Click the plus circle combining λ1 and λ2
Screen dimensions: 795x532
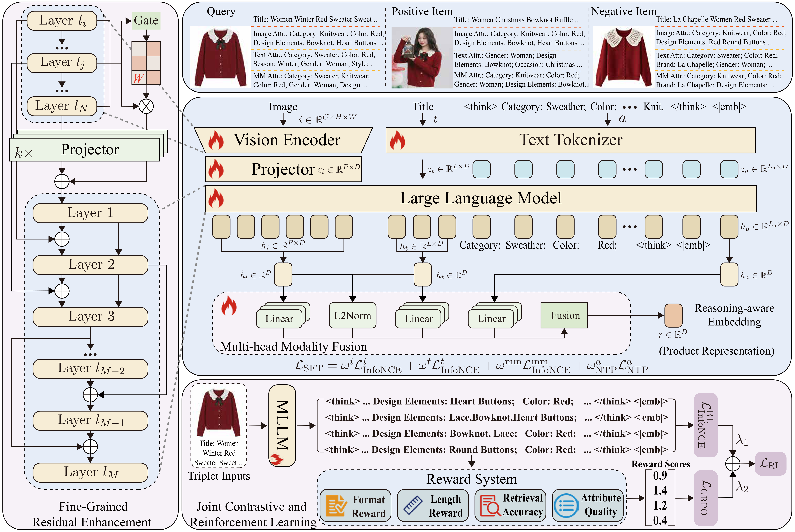point(733,464)
